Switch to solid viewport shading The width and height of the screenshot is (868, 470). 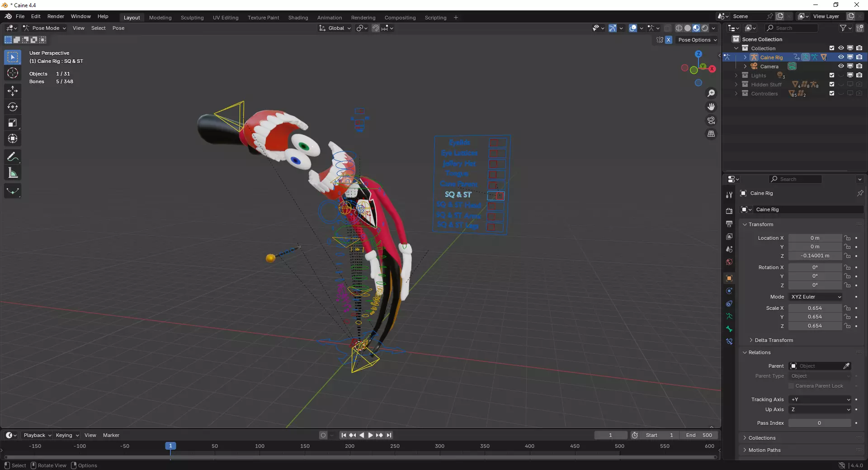pos(688,28)
